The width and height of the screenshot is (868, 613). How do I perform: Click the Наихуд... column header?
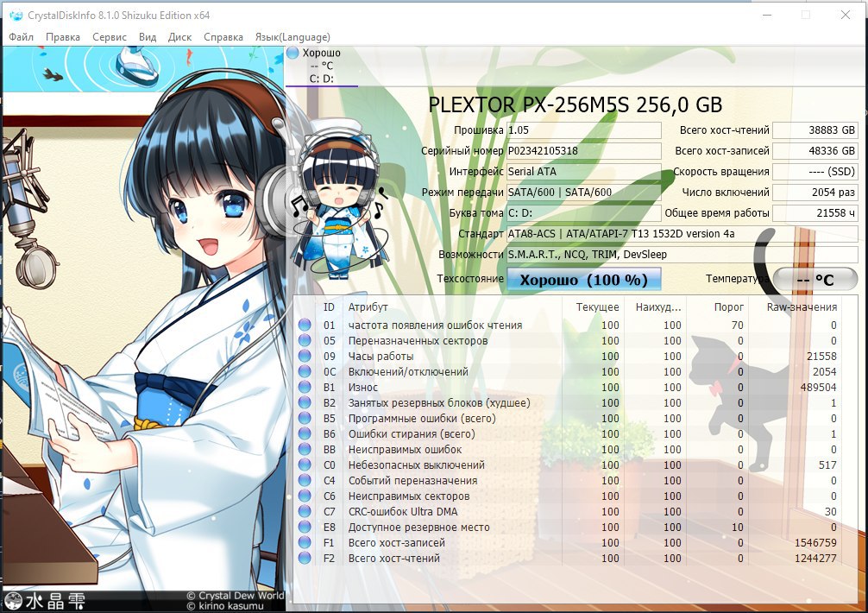point(658,306)
